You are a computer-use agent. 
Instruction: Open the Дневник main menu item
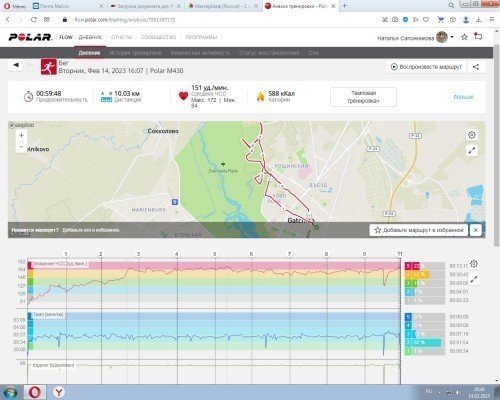tap(90, 37)
